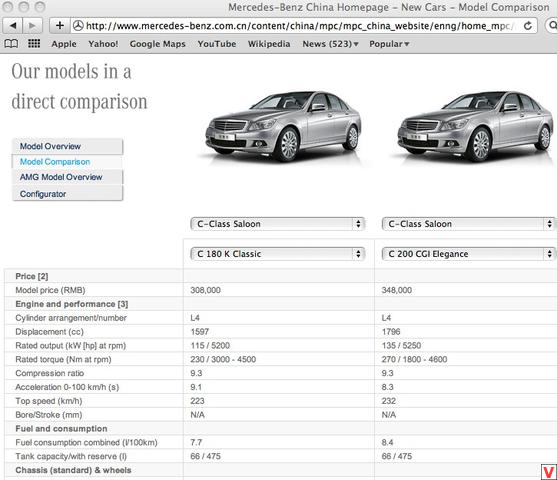Open the Configurator menu item
The width and height of the screenshot is (557, 480).
coord(67,194)
